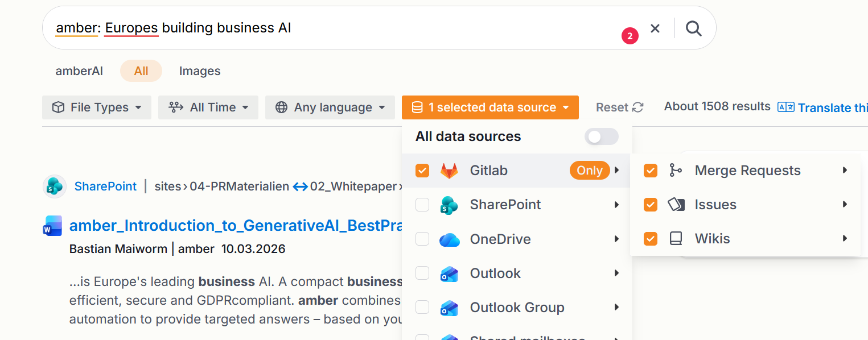Switch to the amberAI tab
This screenshot has height=340, width=868.
[79, 71]
